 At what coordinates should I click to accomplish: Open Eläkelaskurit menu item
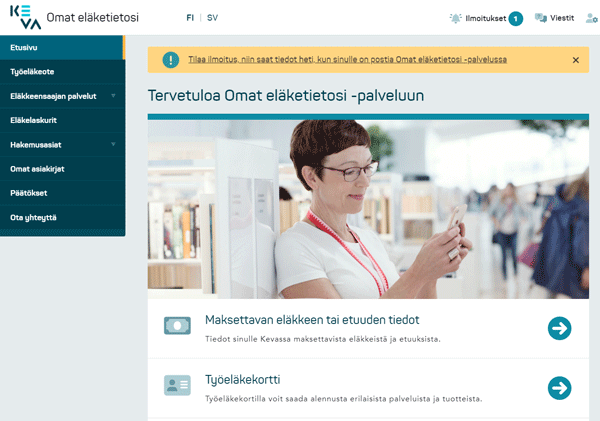pos(62,121)
